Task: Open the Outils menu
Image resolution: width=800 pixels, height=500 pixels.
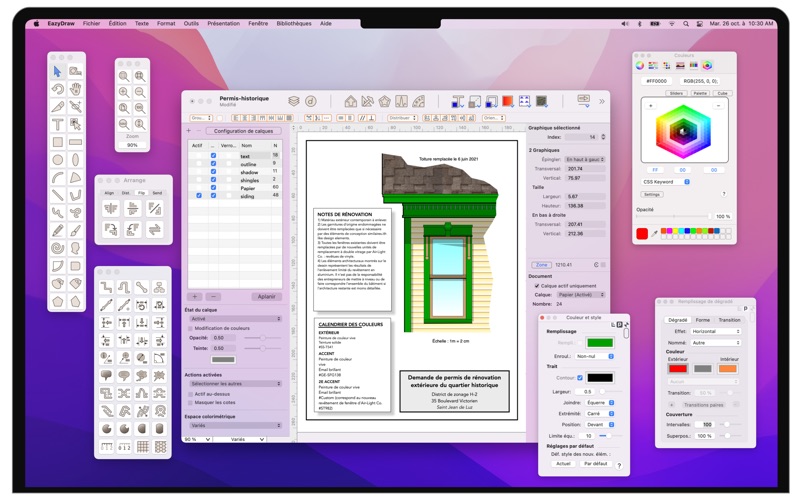Action: tap(191, 23)
